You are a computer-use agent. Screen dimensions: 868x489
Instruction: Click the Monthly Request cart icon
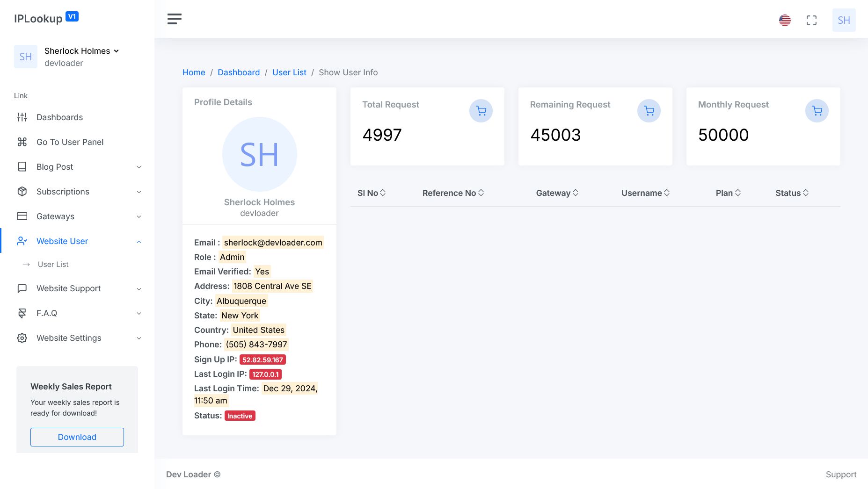817,111
